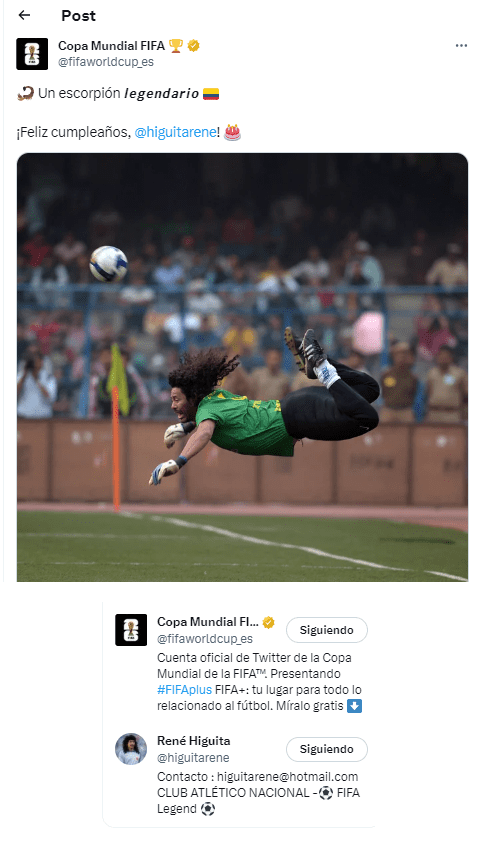Open the @higuitarene handle in the hover card
The image size is (478, 852).
[x=193, y=757]
